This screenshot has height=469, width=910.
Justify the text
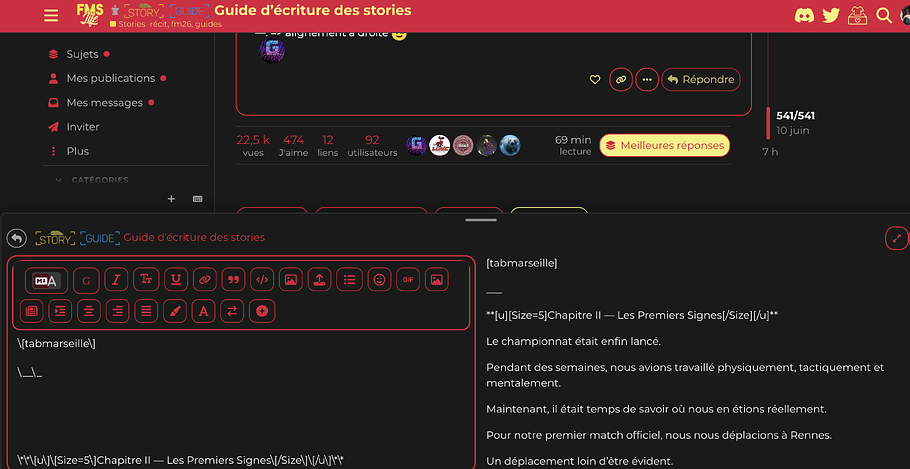click(x=146, y=311)
